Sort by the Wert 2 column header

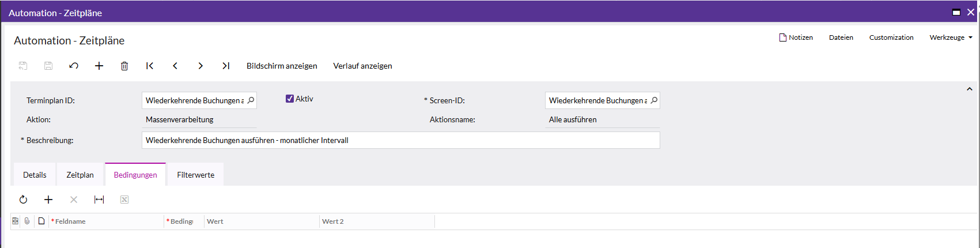377,221
